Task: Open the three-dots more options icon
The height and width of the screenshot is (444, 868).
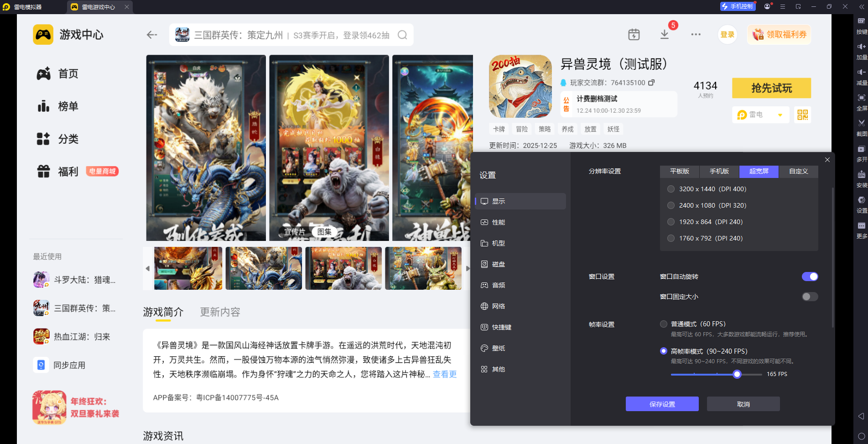Action: (x=696, y=35)
